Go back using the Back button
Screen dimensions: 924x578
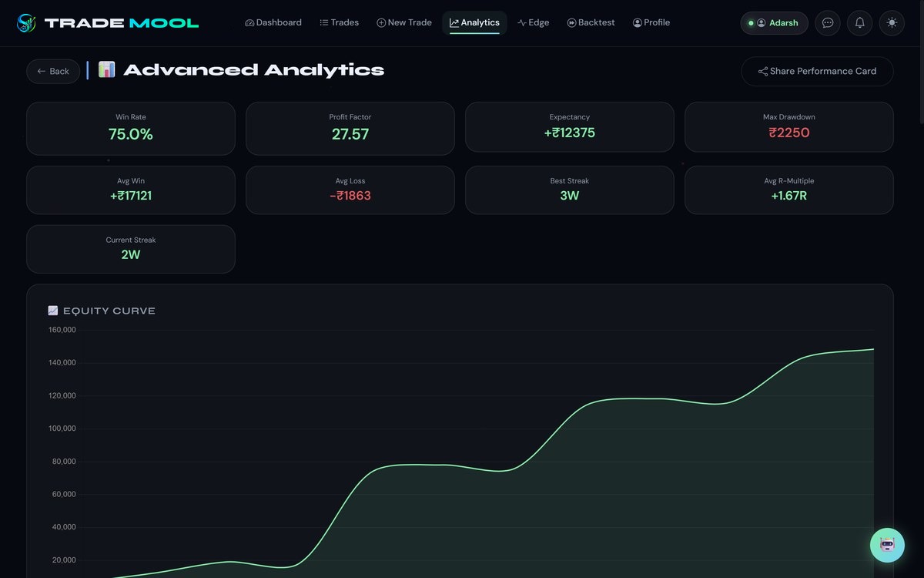(x=53, y=72)
